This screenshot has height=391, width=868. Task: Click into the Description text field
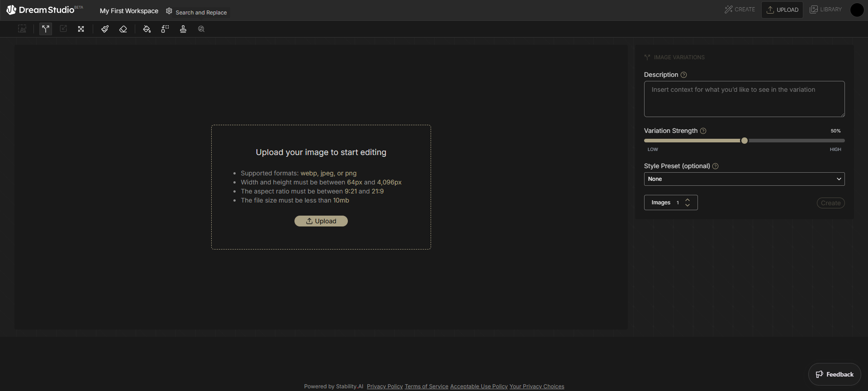click(x=744, y=99)
